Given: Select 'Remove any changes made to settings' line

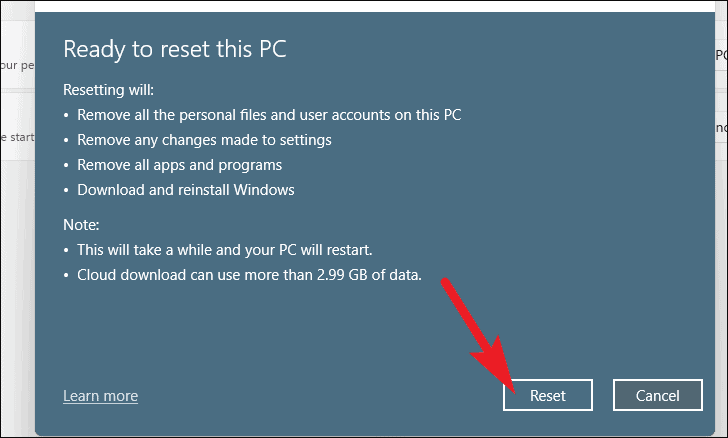Looking at the screenshot, I should coord(204,140).
